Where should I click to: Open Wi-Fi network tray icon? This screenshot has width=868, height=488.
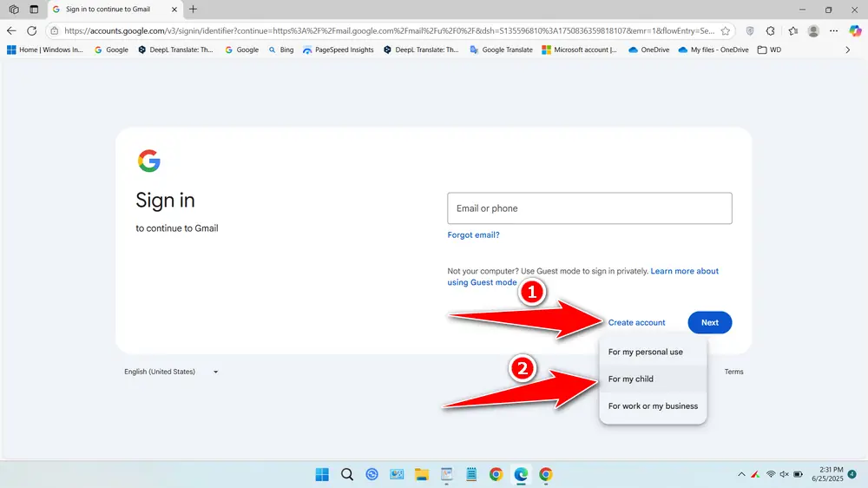(771, 474)
